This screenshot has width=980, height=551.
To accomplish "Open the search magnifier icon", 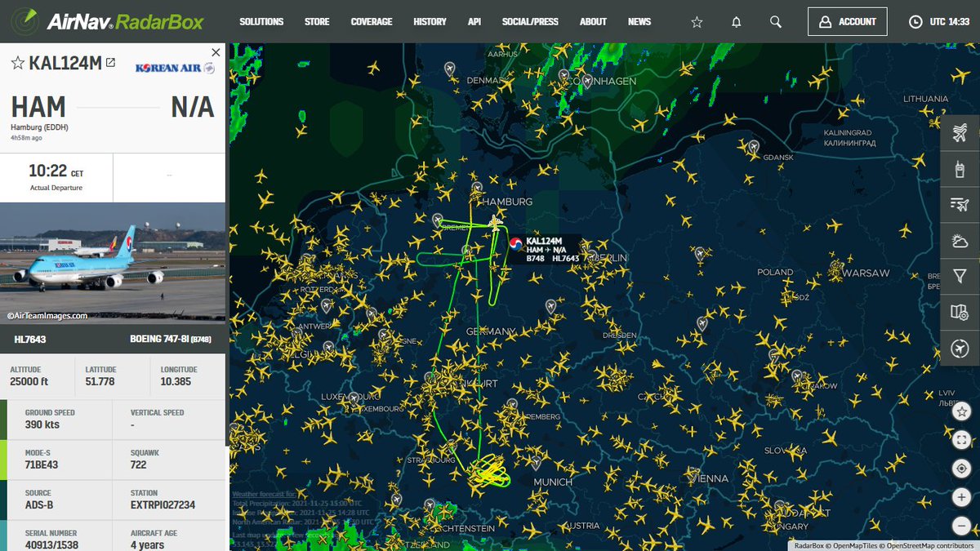I will pos(776,22).
